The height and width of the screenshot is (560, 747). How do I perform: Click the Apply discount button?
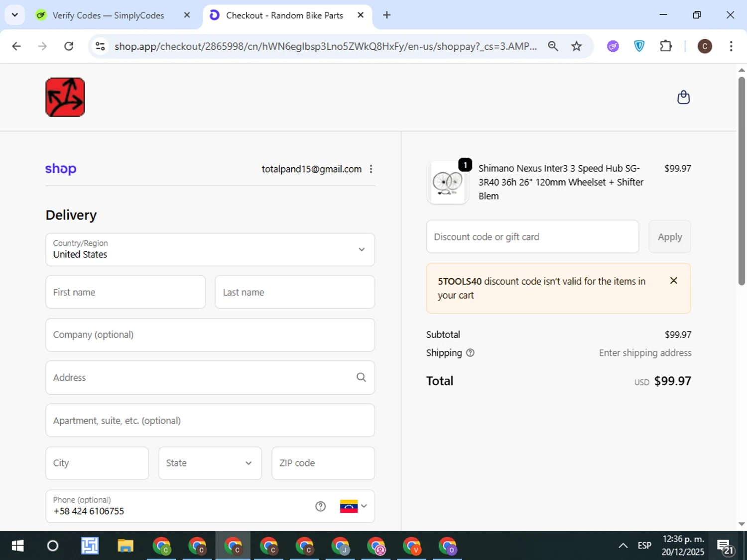point(670,237)
